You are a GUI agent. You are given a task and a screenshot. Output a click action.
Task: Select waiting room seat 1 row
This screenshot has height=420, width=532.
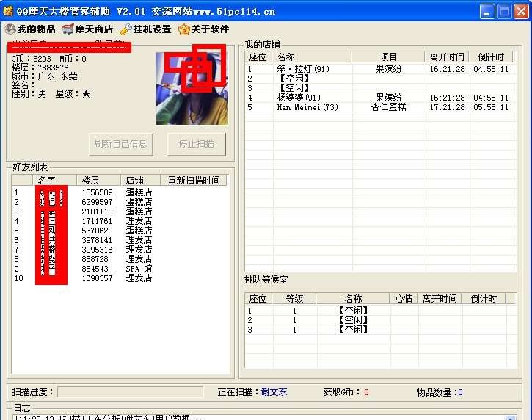coord(380,311)
